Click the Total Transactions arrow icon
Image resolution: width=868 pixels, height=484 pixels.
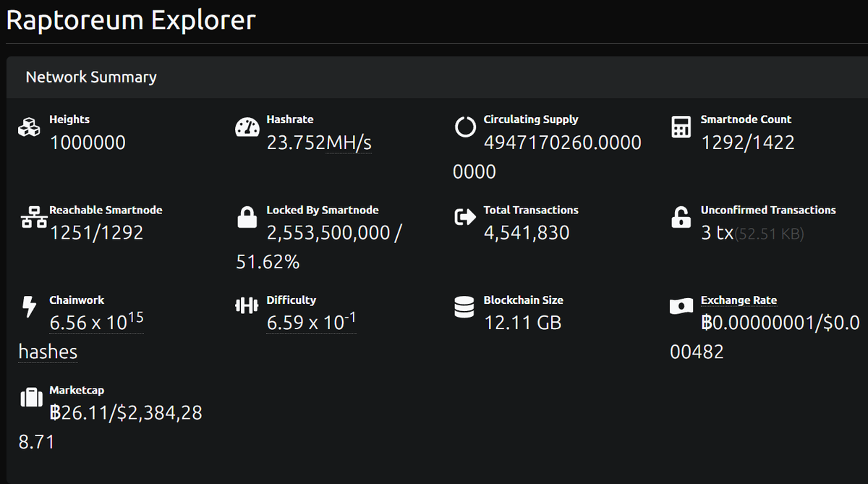tap(464, 218)
